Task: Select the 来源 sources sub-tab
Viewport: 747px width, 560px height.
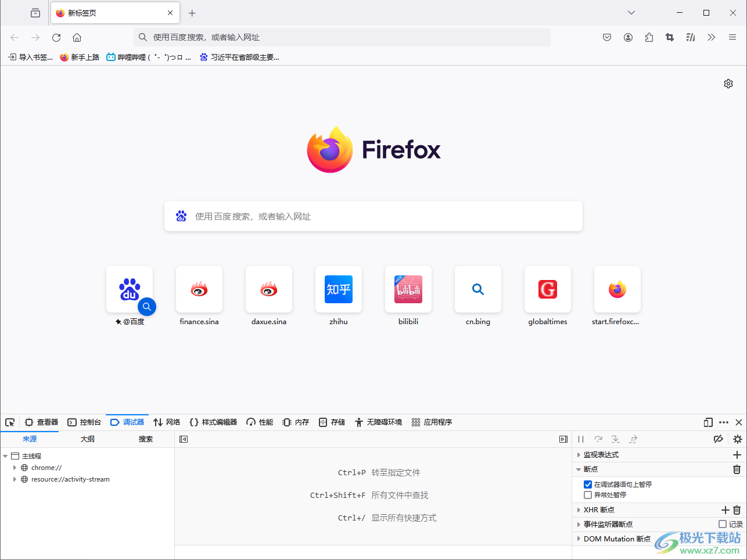Action: 30,439
